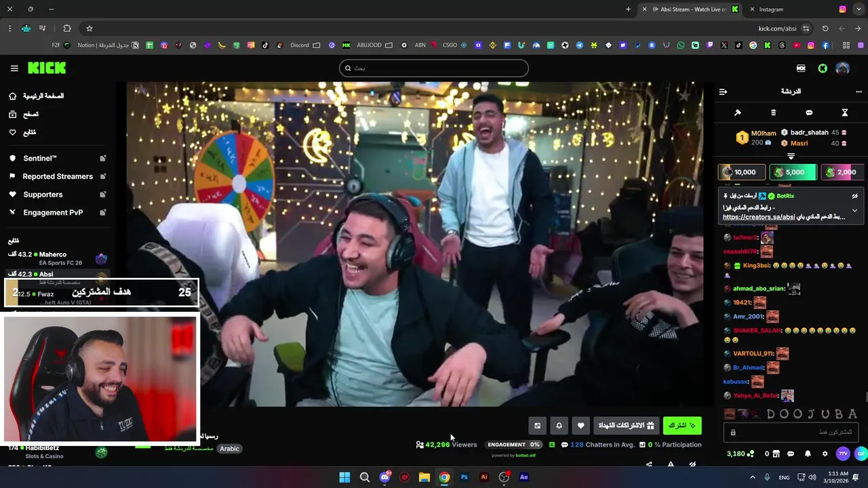
Task: Click the pin icon in chat toolbar
Action: pos(738,113)
